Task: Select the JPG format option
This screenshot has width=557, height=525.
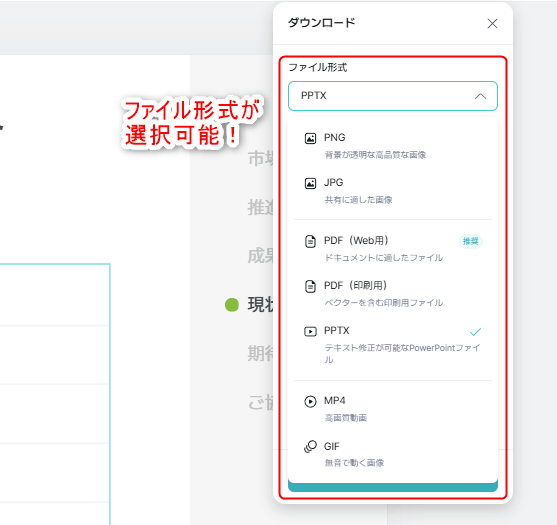Action: pyautogui.click(x=393, y=191)
